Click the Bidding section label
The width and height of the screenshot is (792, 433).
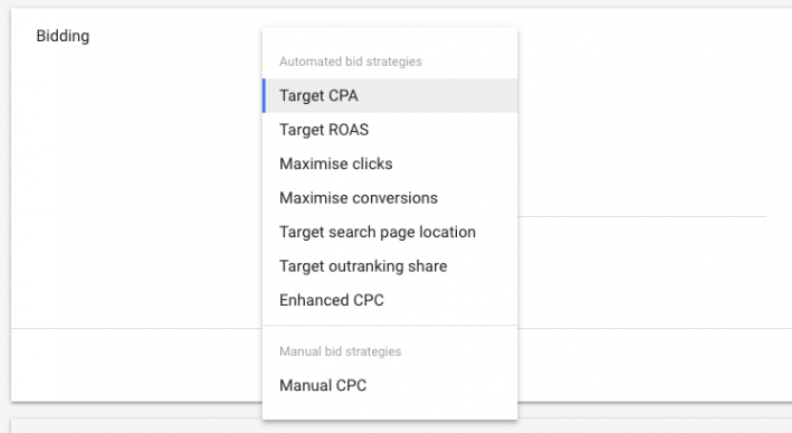[62, 36]
